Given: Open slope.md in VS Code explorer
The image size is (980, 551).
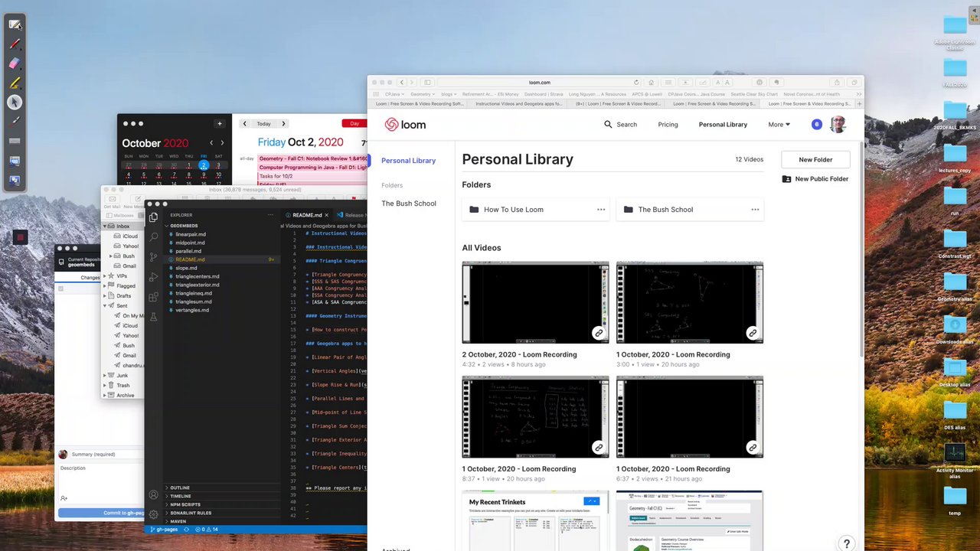Looking at the screenshot, I should click(x=186, y=268).
